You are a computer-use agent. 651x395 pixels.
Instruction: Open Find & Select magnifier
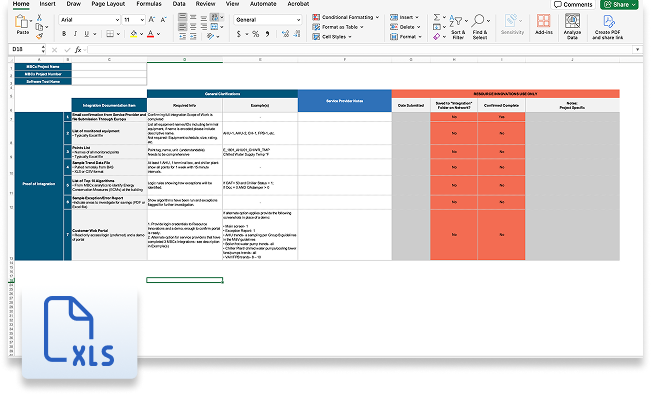[480, 27]
